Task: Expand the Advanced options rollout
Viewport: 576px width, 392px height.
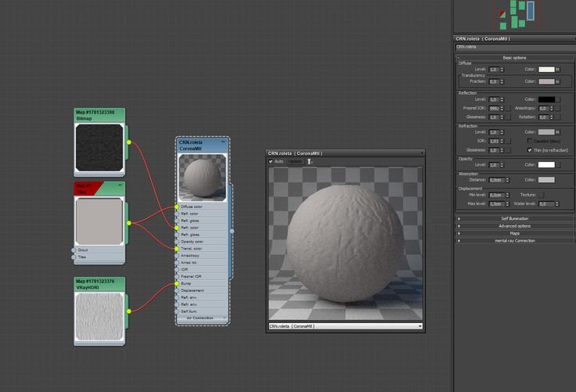Action: 514,226
